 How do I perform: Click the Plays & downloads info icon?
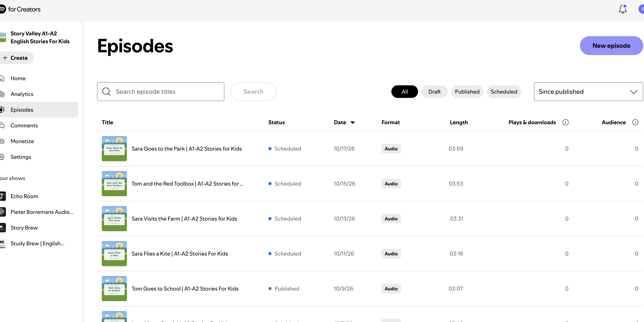[x=565, y=122]
